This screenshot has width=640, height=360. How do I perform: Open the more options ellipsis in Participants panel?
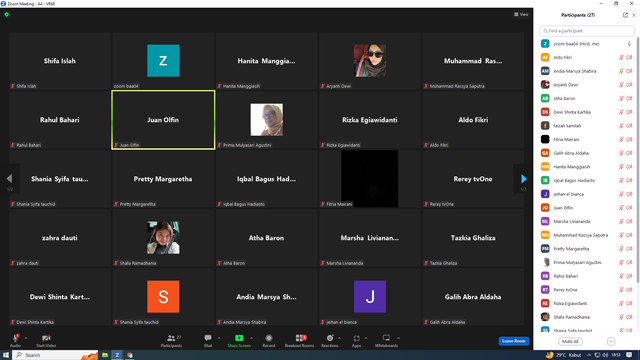point(611,341)
